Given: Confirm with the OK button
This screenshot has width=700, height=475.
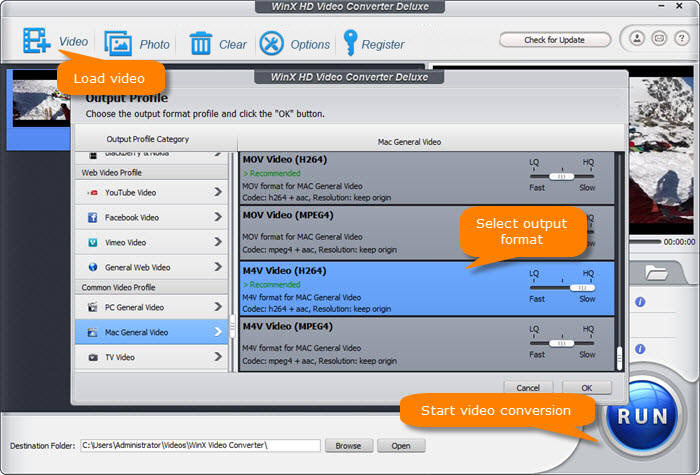Looking at the screenshot, I should click(587, 388).
